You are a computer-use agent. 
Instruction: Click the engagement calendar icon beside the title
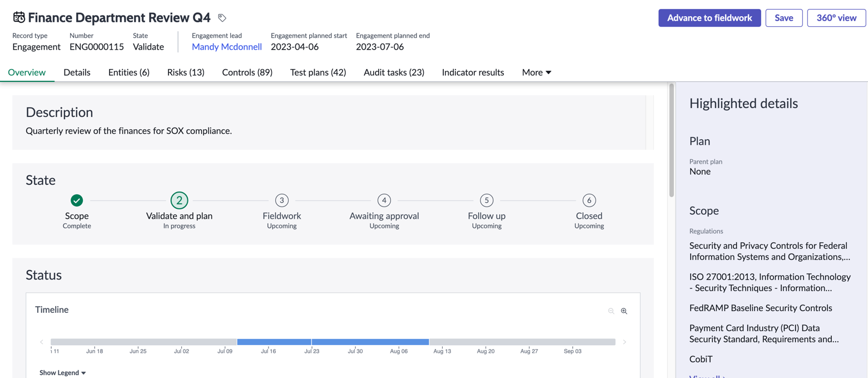(x=19, y=17)
